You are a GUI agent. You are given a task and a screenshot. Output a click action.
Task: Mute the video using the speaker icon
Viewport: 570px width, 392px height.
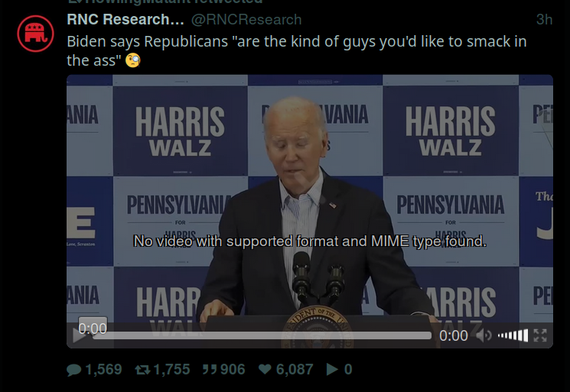tap(484, 335)
